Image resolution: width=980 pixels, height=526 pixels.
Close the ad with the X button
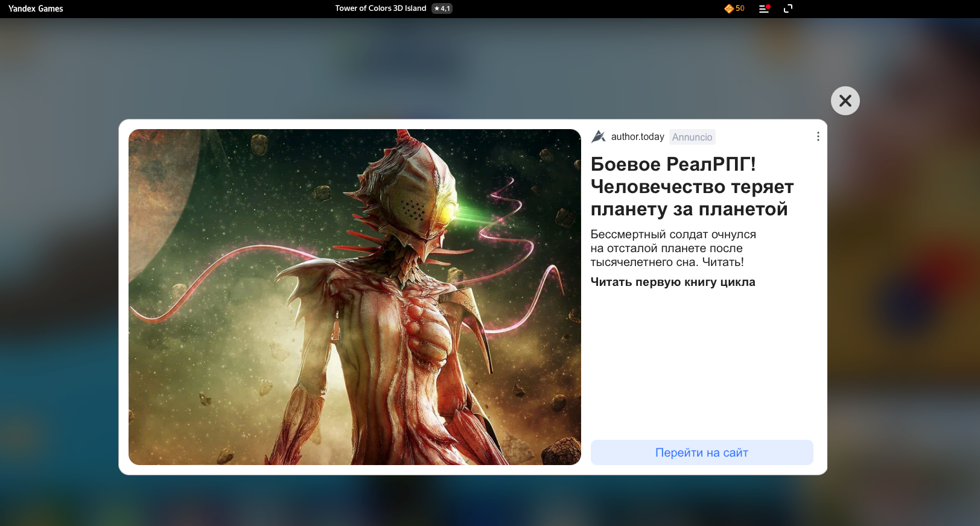point(845,101)
